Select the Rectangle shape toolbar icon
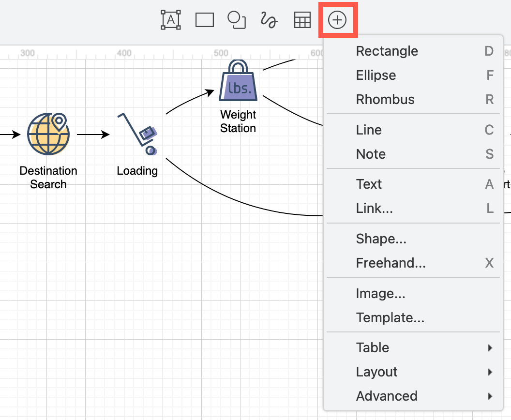The height and width of the screenshot is (420, 511). point(205,20)
